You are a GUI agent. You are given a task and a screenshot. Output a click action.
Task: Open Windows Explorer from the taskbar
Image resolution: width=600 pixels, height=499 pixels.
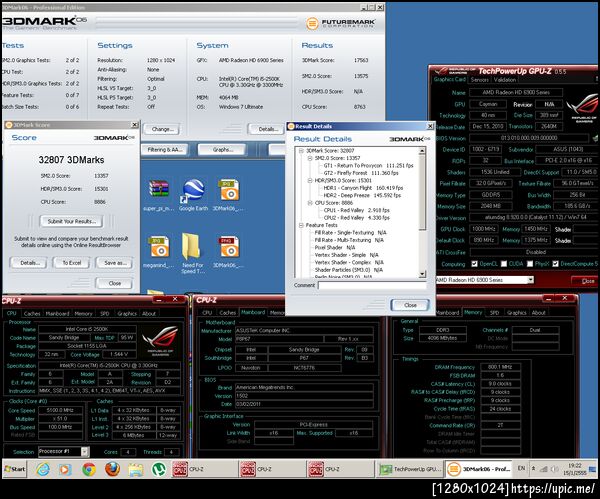[135, 469]
